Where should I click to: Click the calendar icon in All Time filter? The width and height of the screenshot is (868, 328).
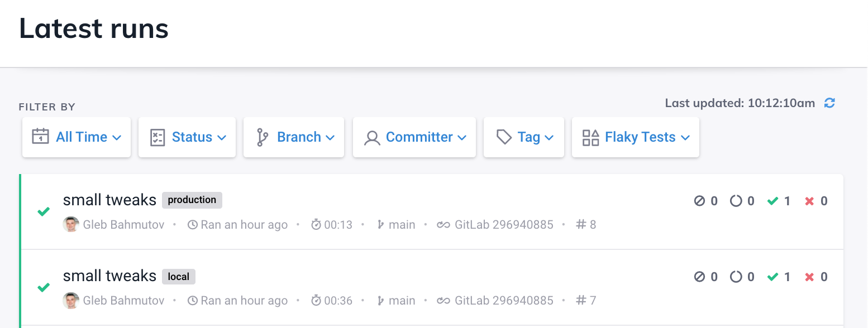pyautogui.click(x=40, y=137)
